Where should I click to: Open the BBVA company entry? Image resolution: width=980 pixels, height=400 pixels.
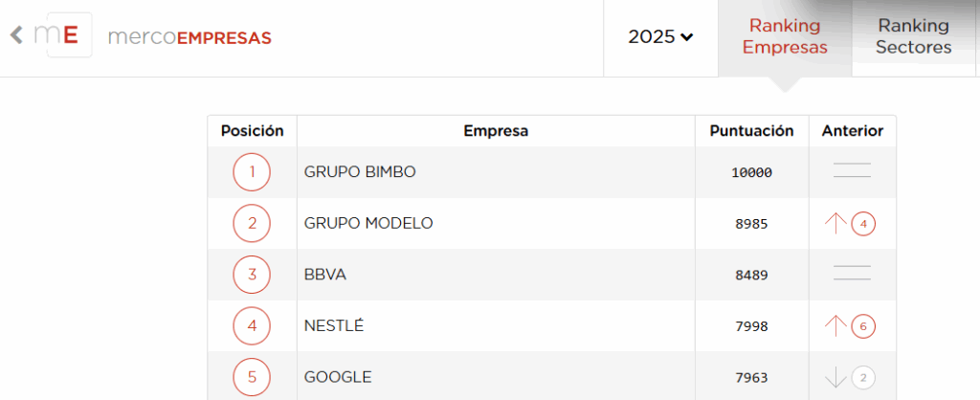325,275
